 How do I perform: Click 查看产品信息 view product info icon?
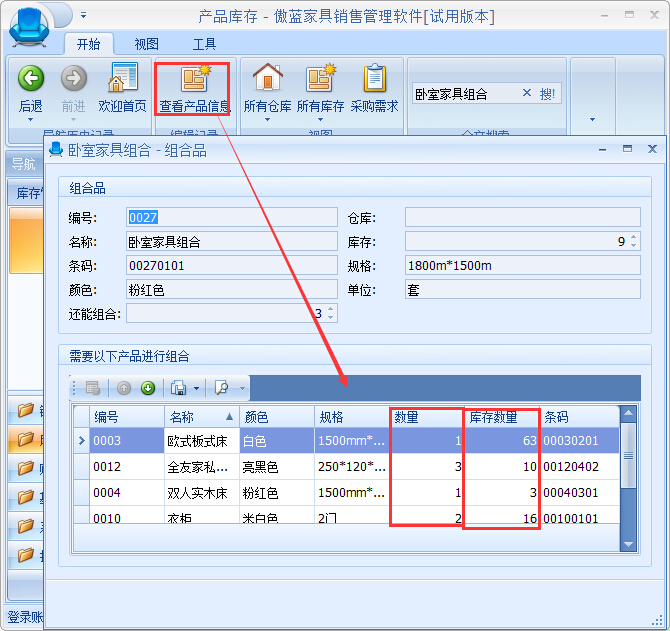(194, 80)
